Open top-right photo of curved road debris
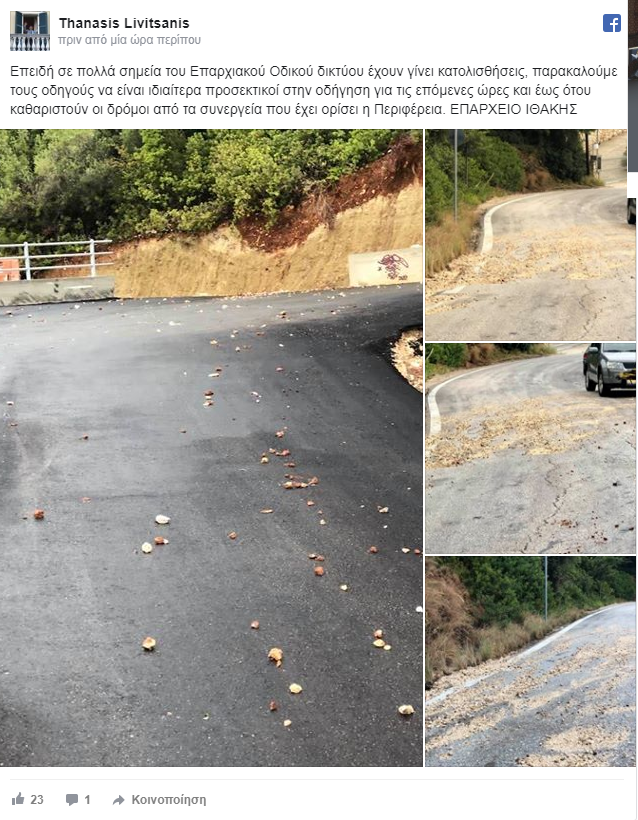This screenshot has width=638, height=820. click(530, 235)
